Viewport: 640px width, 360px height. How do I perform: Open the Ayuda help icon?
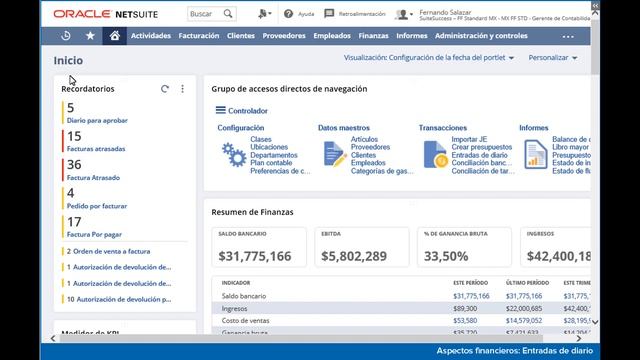(x=289, y=14)
